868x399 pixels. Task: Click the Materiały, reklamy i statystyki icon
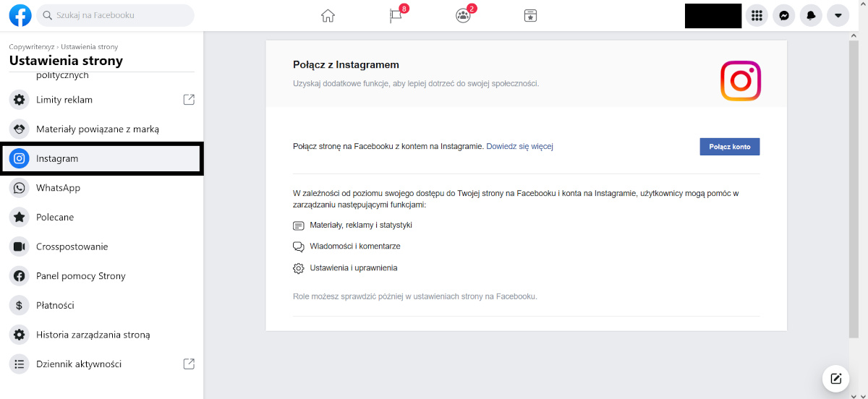[298, 226]
